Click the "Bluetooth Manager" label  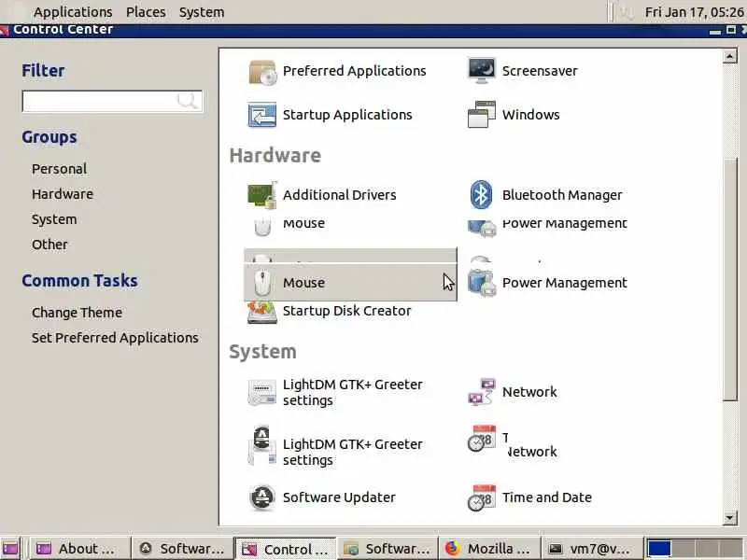[x=562, y=195]
